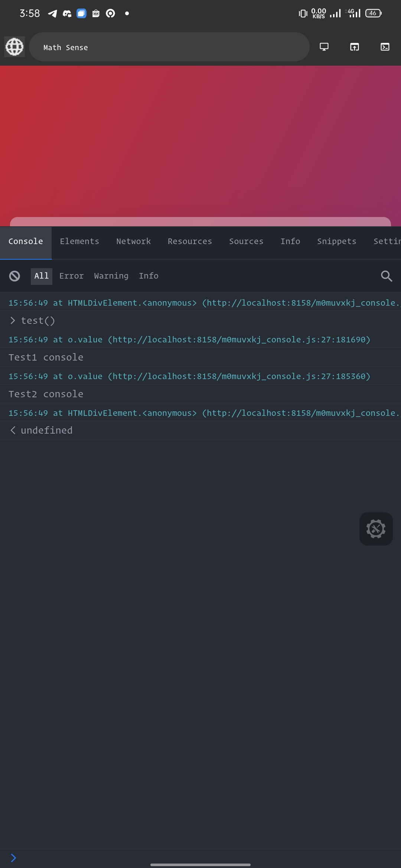Select the All logs filter

[x=41, y=276]
